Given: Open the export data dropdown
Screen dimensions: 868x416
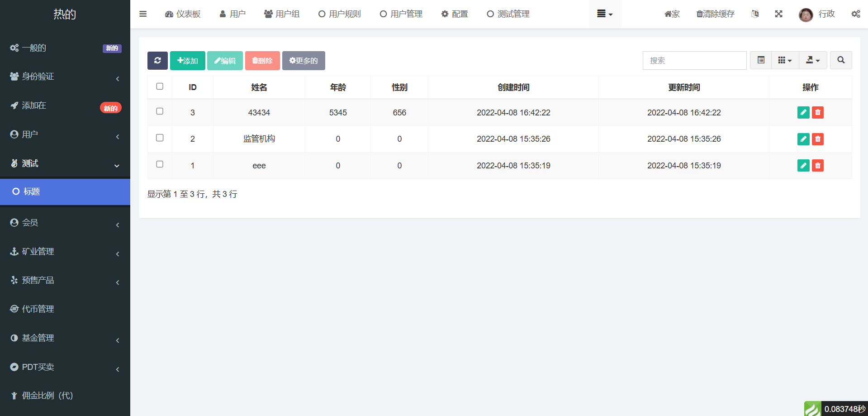Looking at the screenshot, I should tap(813, 60).
